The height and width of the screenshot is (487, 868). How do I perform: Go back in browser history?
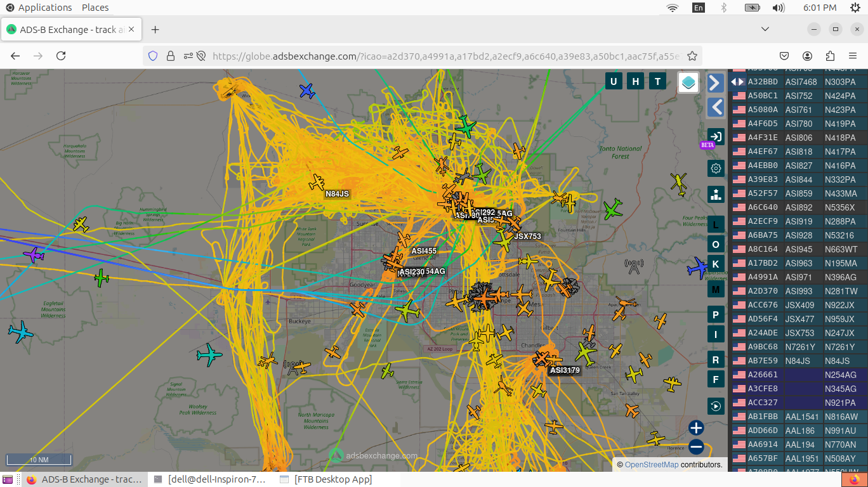(x=16, y=56)
